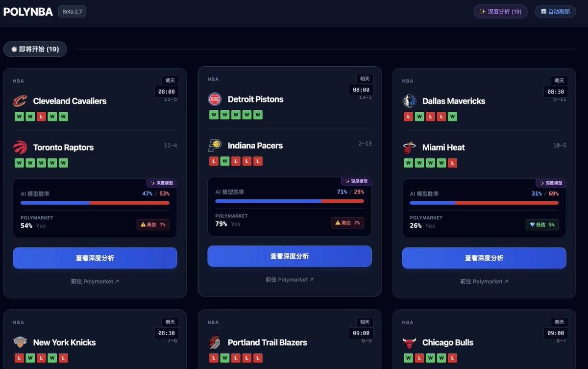The image size is (588, 369).
Task: Click the green W badge in Pacers' form
Action: tap(225, 161)
